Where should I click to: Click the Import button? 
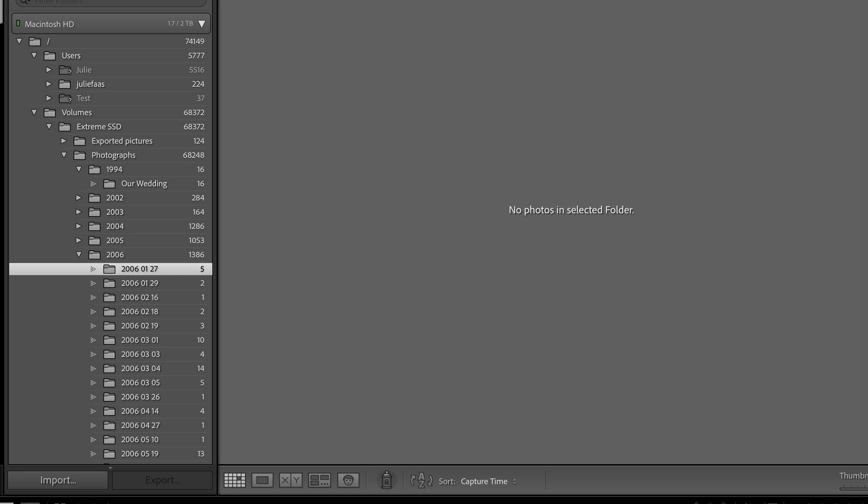pyautogui.click(x=58, y=480)
